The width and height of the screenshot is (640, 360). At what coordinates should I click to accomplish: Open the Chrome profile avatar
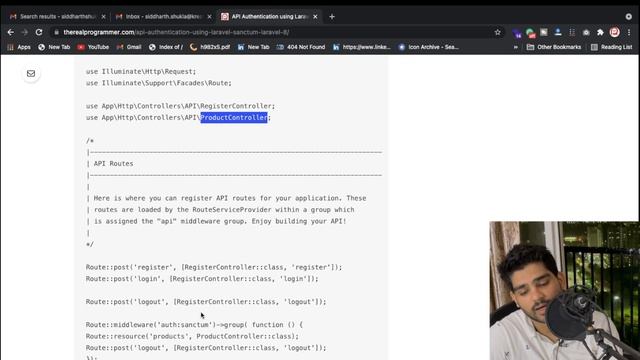[614, 32]
